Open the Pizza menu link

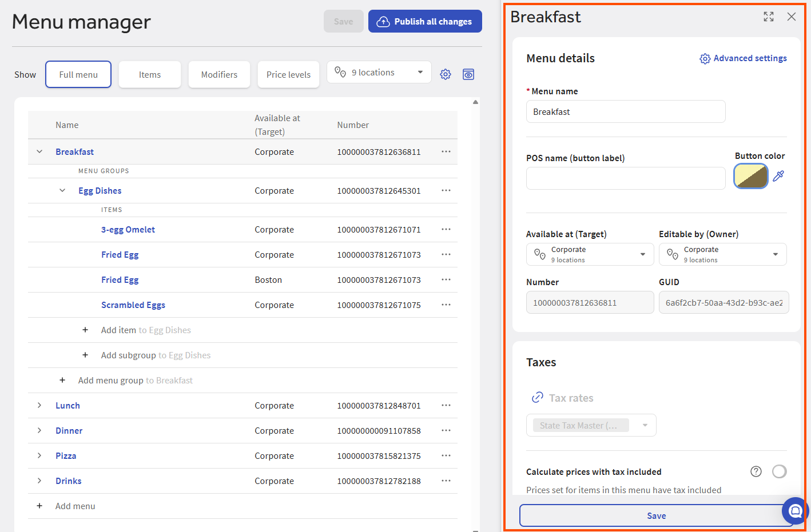coord(66,455)
